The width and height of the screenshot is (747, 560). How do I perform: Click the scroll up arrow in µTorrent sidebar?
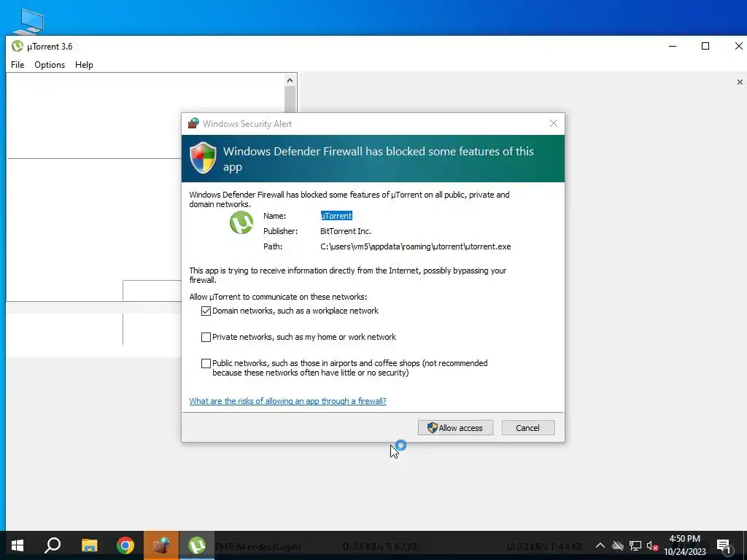click(x=290, y=80)
